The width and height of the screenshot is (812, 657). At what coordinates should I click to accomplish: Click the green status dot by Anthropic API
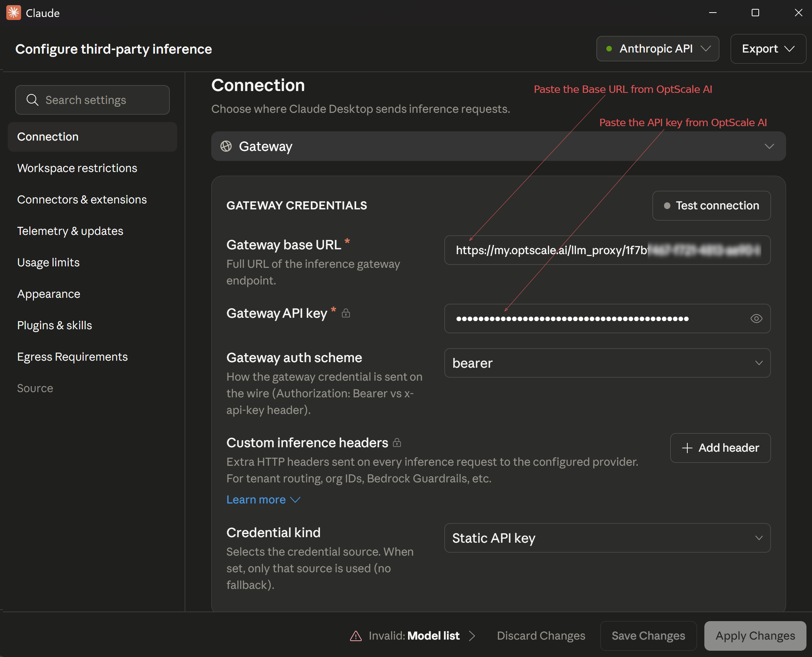(x=609, y=49)
